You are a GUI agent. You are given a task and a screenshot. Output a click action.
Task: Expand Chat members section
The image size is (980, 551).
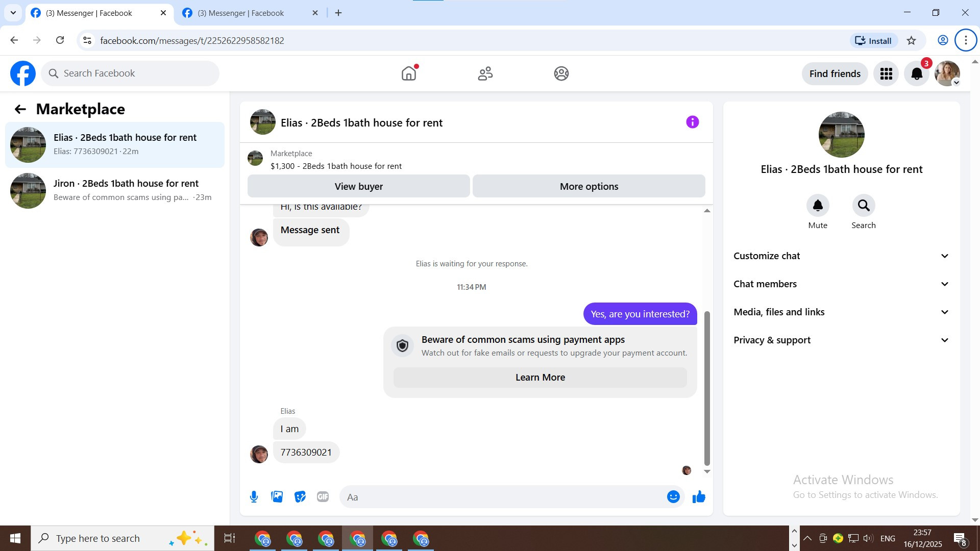pyautogui.click(x=842, y=284)
